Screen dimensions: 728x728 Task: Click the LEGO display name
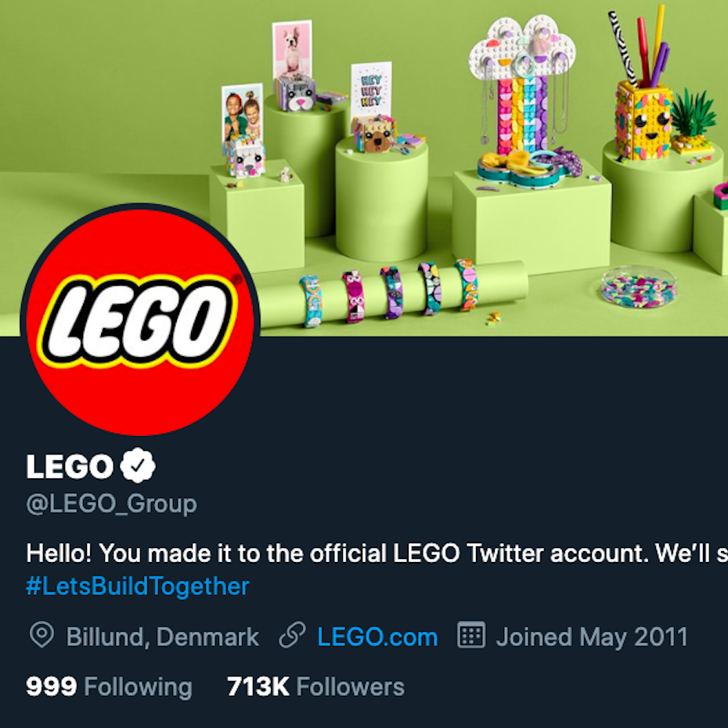click(x=70, y=467)
